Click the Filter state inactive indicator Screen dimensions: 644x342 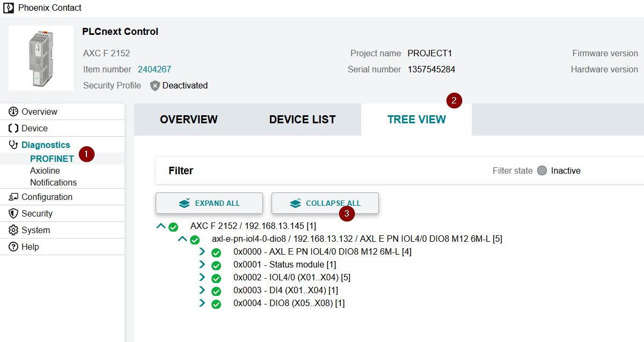click(x=542, y=171)
